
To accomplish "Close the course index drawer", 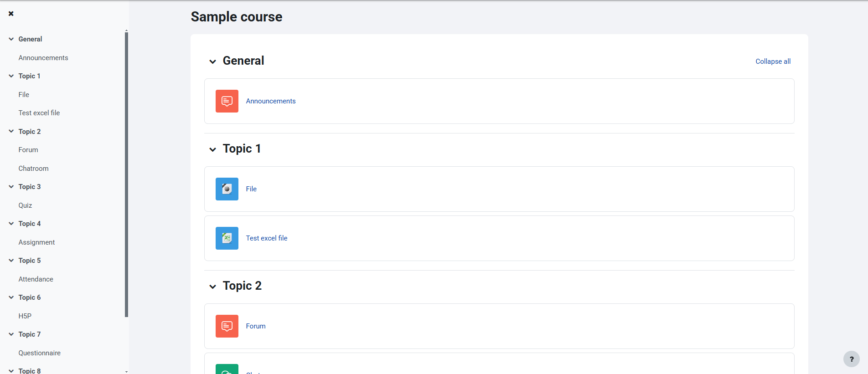I will 11,14.
